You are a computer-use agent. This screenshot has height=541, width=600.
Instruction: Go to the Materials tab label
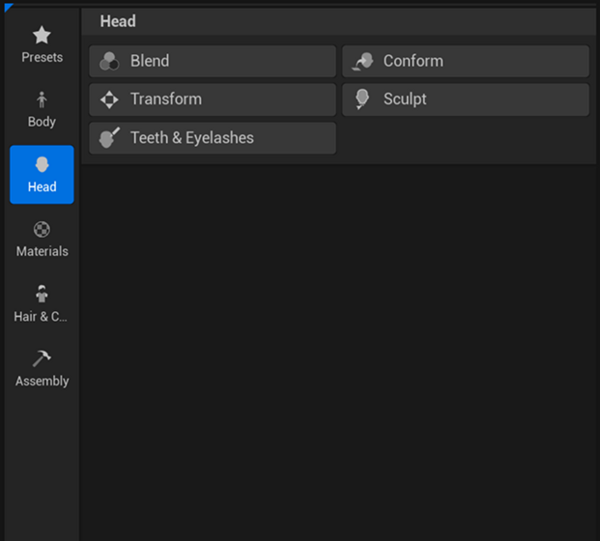42,251
